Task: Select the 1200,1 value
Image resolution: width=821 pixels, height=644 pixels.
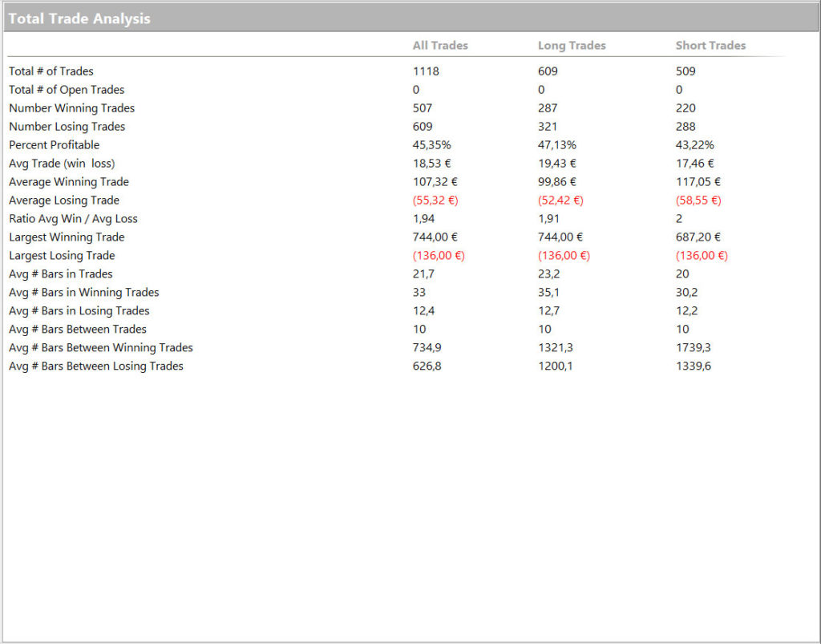Action: [555, 366]
